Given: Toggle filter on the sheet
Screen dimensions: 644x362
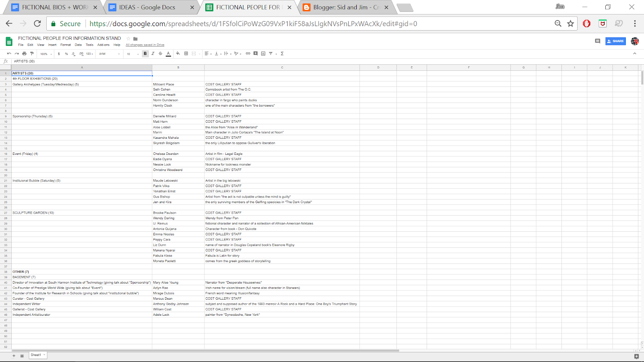Looking at the screenshot, I should point(271,53).
